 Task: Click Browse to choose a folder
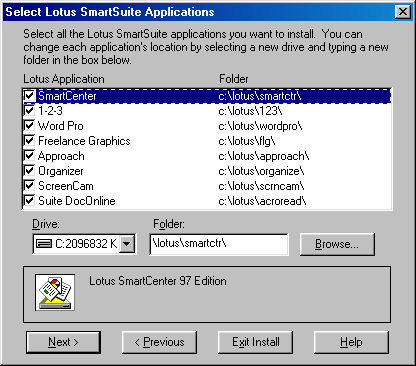pyautogui.click(x=337, y=244)
